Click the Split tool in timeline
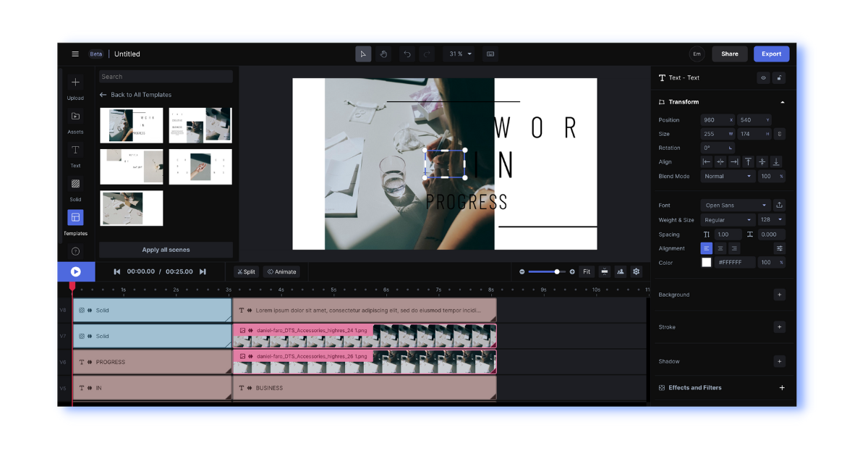 tap(247, 271)
